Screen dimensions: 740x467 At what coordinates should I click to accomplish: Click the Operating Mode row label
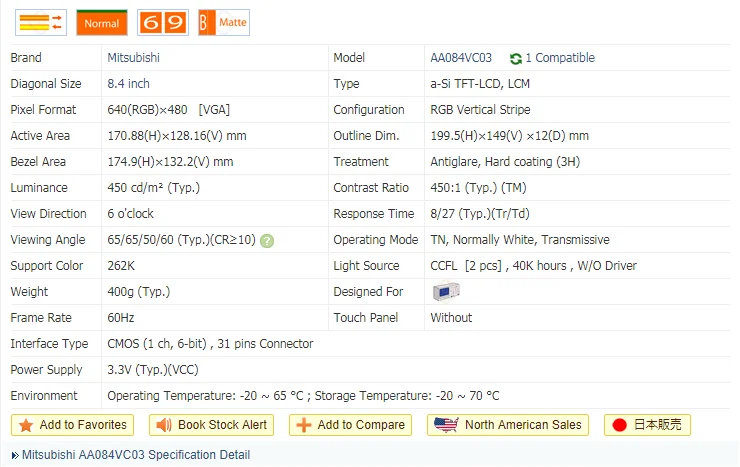tap(376, 240)
